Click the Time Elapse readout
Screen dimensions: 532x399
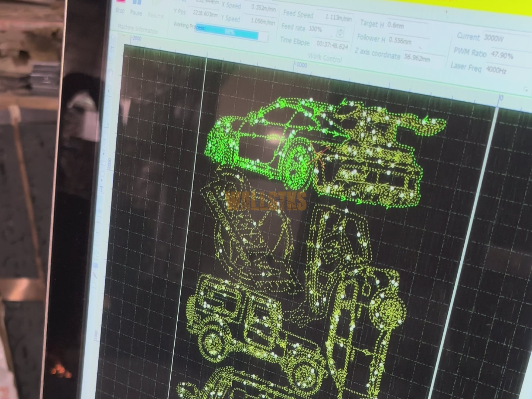[x=332, y=45]
